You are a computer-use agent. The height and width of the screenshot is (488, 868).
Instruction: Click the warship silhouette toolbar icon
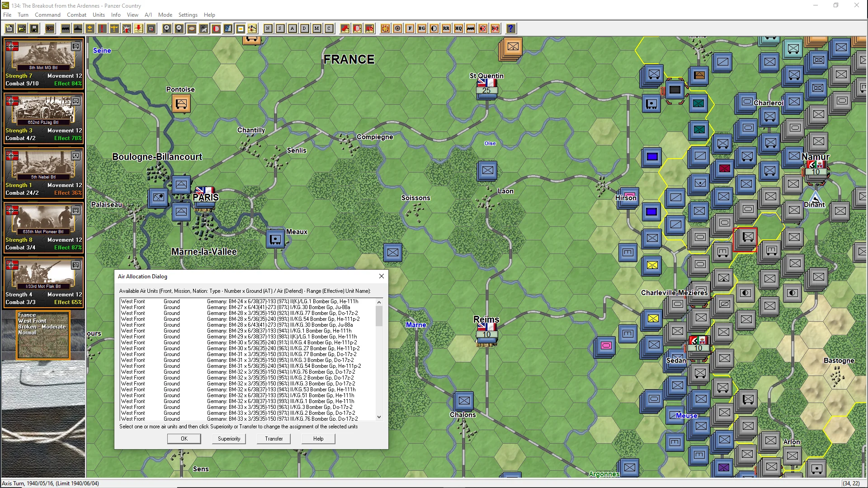[78, 28]
